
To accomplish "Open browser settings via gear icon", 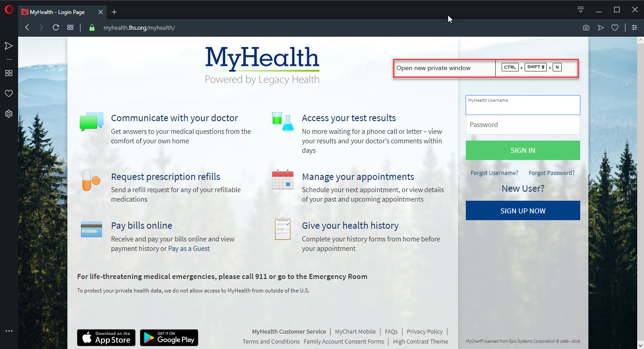I will point(9,113).
